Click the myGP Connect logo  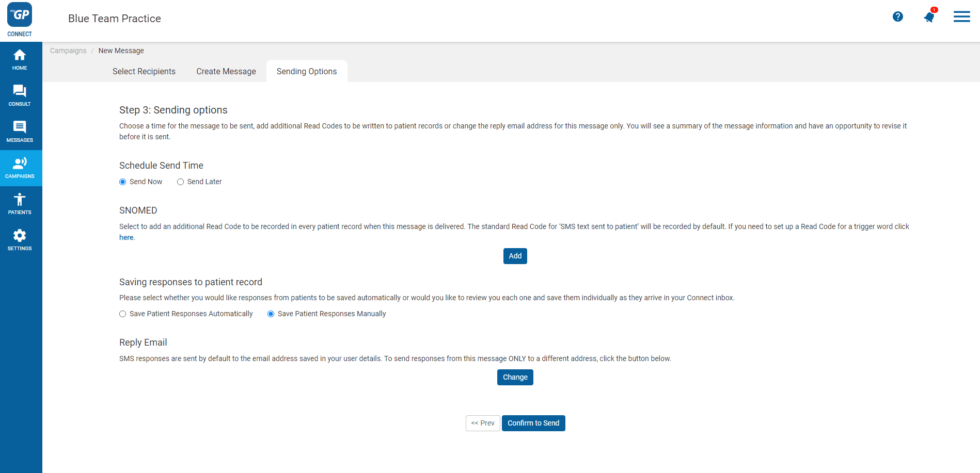(x=20, y=20)
